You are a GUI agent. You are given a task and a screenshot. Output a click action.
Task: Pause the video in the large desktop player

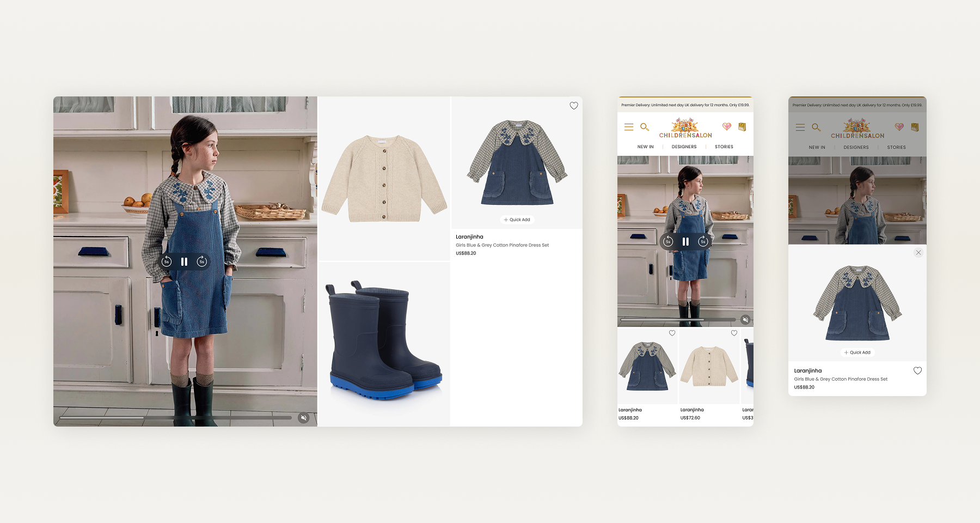(184, 262)
